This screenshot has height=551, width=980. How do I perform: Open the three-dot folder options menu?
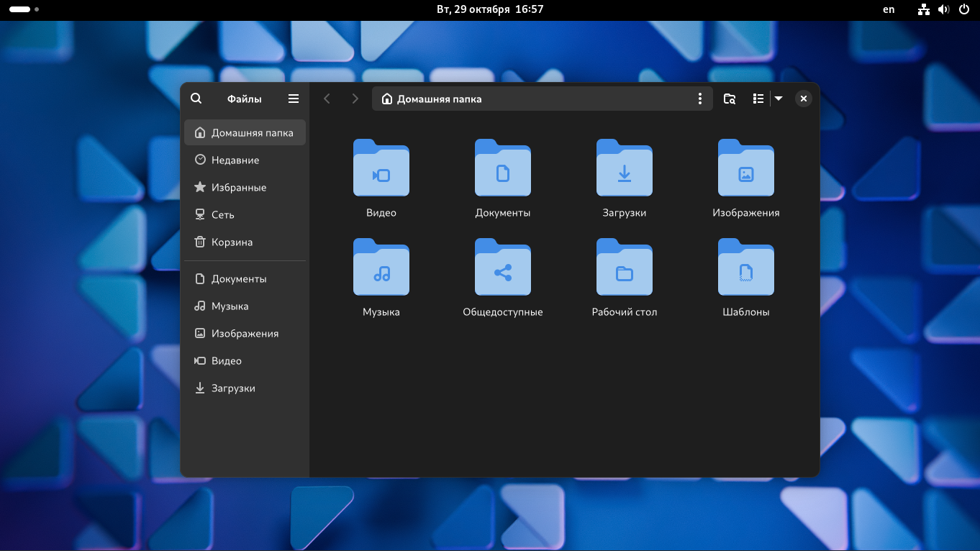699,99
